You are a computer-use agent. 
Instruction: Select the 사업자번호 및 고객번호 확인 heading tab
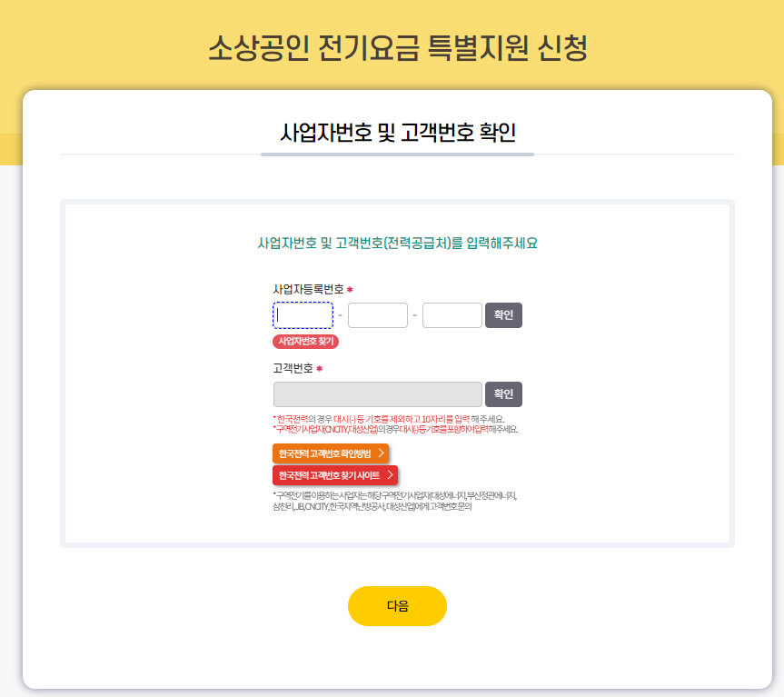point(398,133)
